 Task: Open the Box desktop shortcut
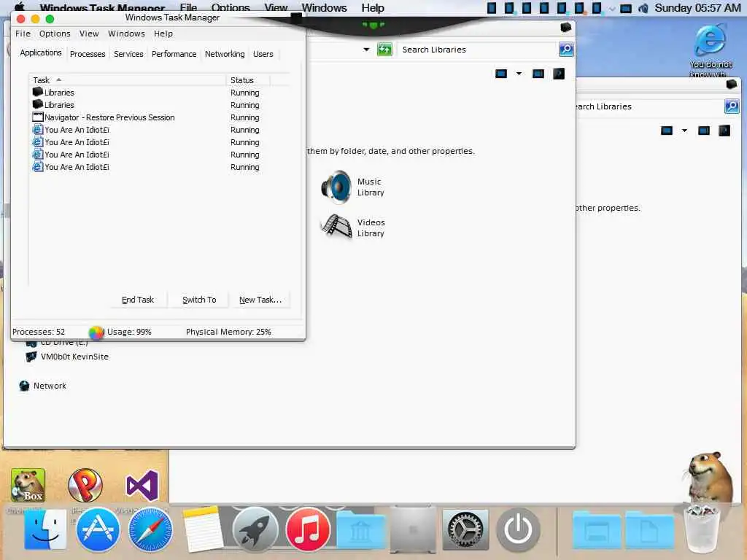28,485
